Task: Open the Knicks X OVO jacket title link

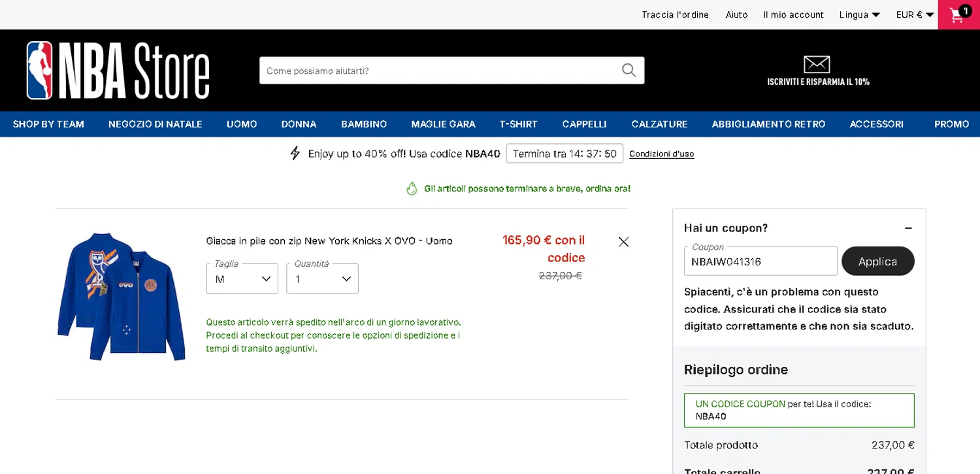Action: tap(329, 241)
